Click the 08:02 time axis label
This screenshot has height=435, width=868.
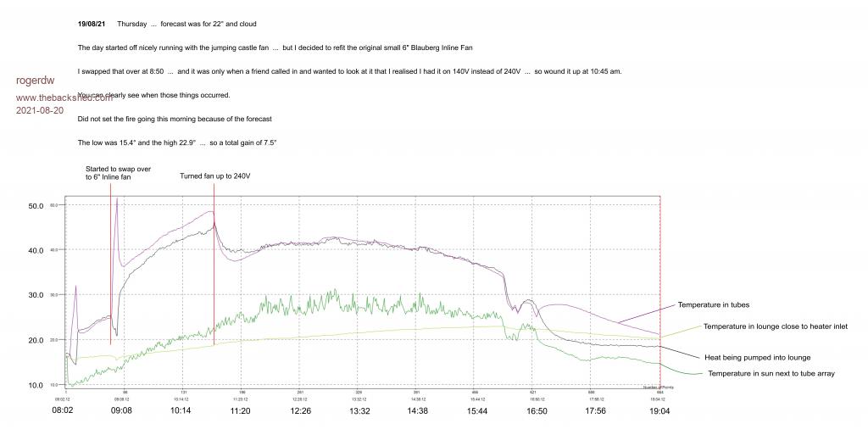[64, 410]
